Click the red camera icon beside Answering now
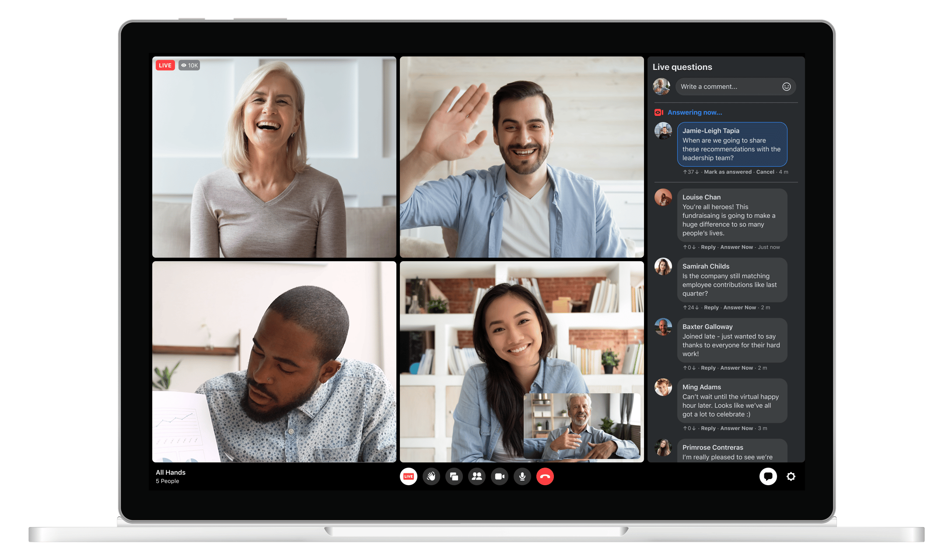Viewport: 952px width, 560px height. pos(658,112)
